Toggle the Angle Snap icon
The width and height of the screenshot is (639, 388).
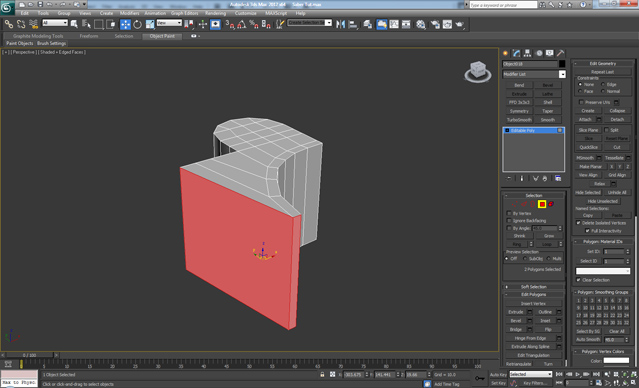pyautogui.click(x=242, y=24)
